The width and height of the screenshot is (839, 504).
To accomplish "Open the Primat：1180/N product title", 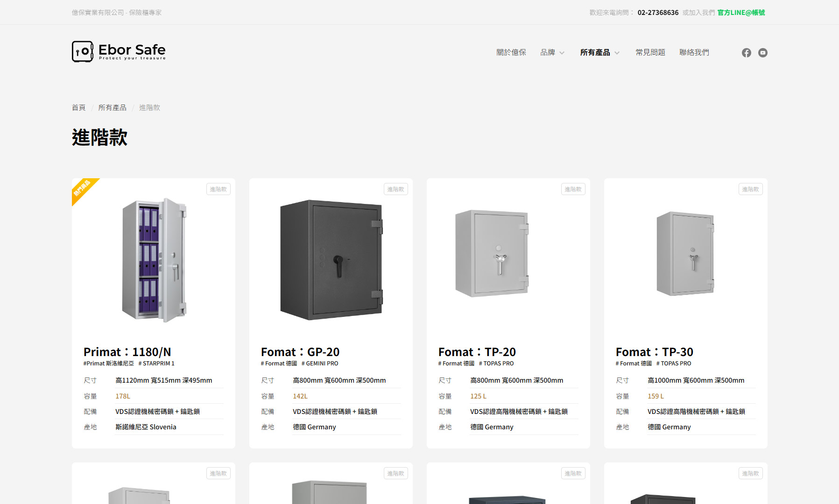I will tap(127, 352).
